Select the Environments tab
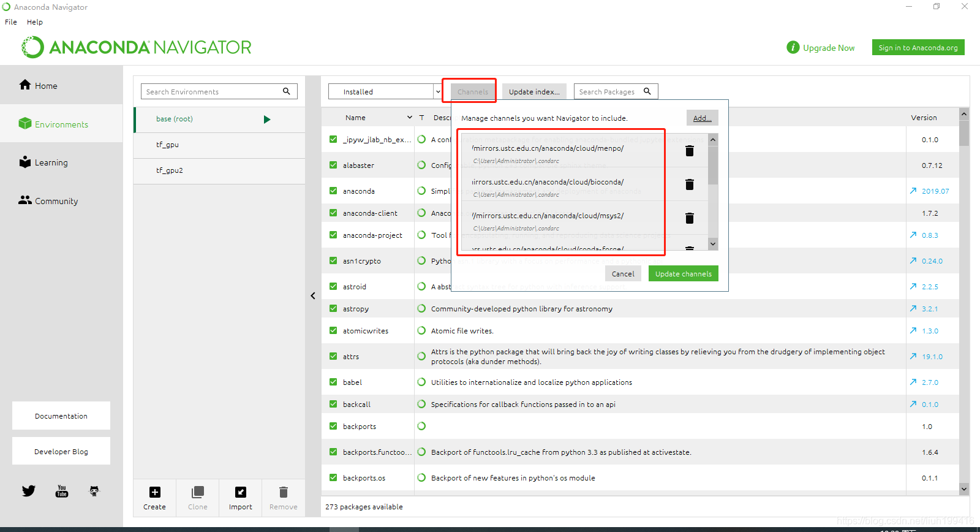 click(61, 124)
